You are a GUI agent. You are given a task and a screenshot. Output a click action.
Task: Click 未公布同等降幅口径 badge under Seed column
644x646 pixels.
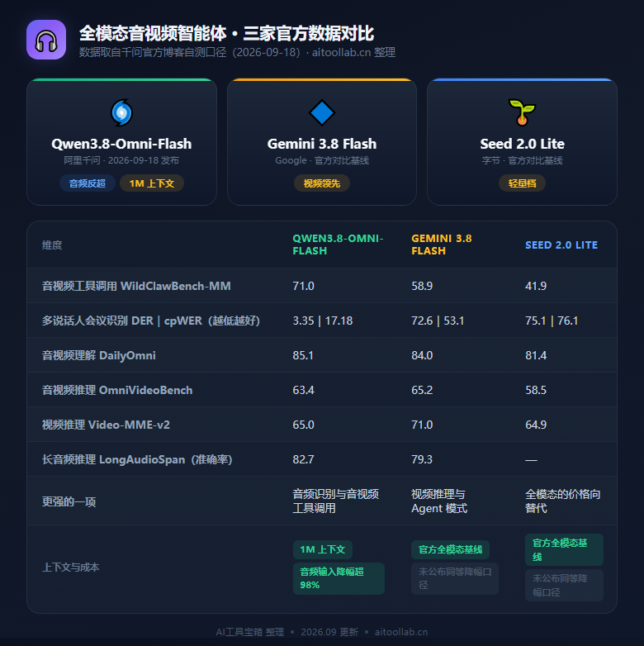(564, 585)
